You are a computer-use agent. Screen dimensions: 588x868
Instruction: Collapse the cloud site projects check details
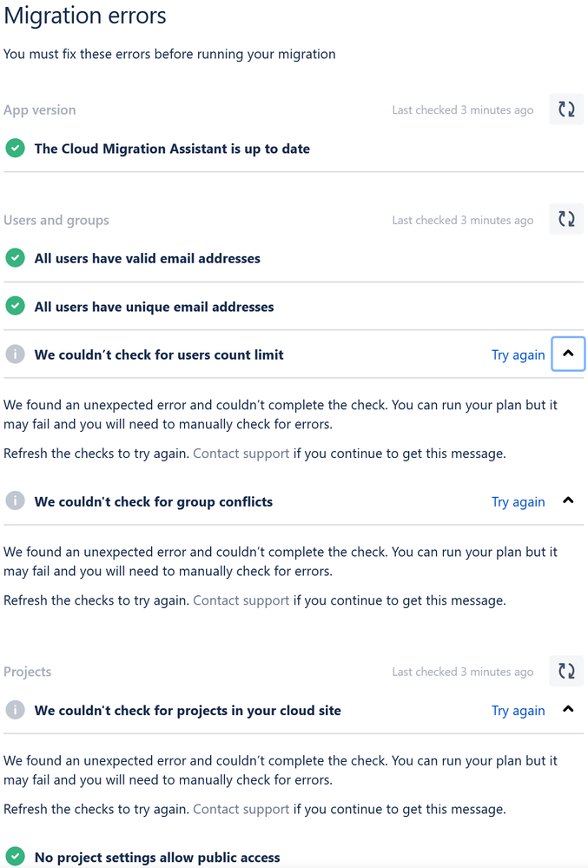(568, 710)
